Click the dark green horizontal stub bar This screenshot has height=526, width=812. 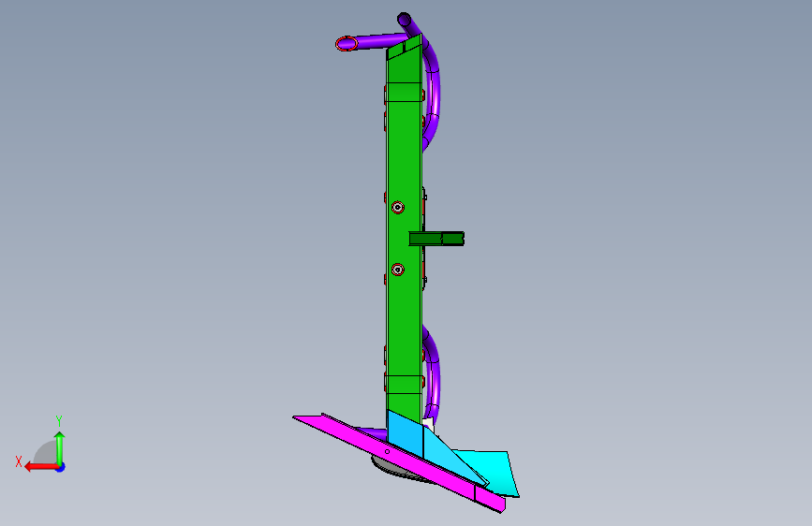[x=436, y=239]
